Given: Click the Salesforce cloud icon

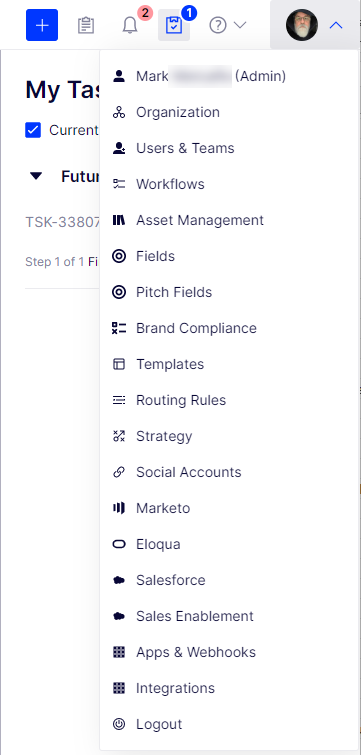Looking at the screenshot, I should [x=119, y=580].
